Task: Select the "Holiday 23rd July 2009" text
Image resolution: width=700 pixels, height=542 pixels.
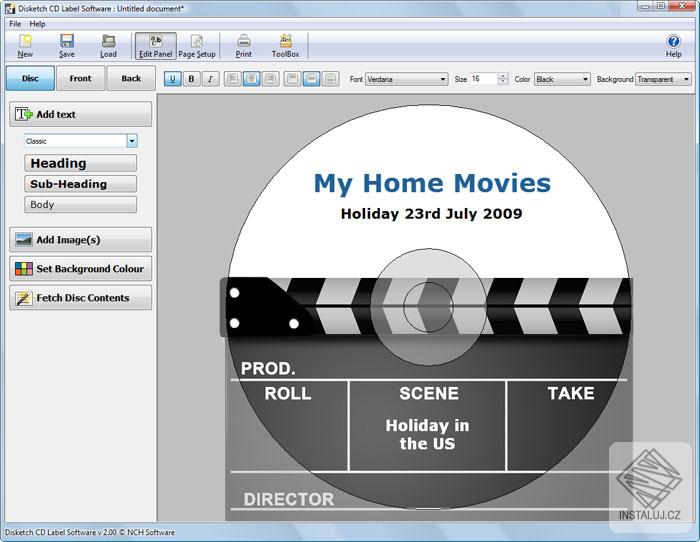Action: point(431,214)
